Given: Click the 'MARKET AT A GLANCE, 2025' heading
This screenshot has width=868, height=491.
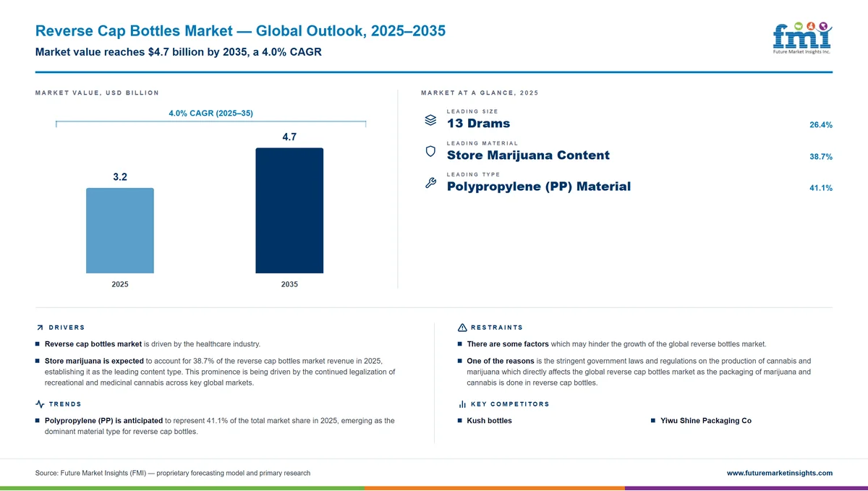Looking at the screenshot, I should pos(479,93).
